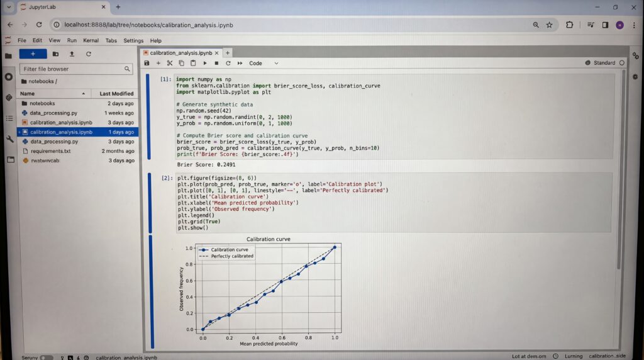Copy the selected cell in notebook toolbar
Viewport: 644px width, 360px height.
181,64
